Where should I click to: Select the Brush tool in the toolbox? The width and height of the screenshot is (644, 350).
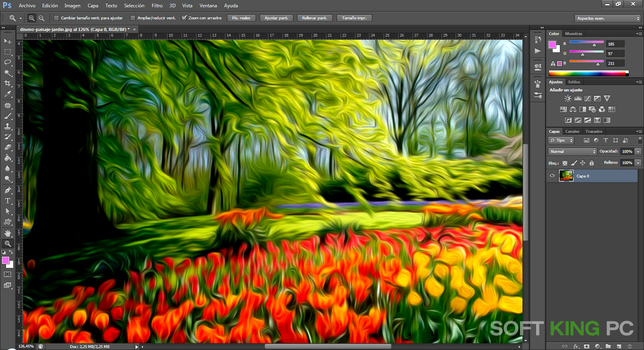[8, 116]
